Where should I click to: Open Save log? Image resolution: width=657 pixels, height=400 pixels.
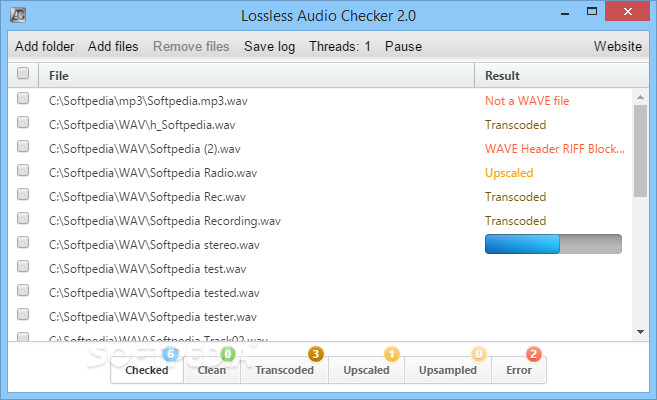269,46
